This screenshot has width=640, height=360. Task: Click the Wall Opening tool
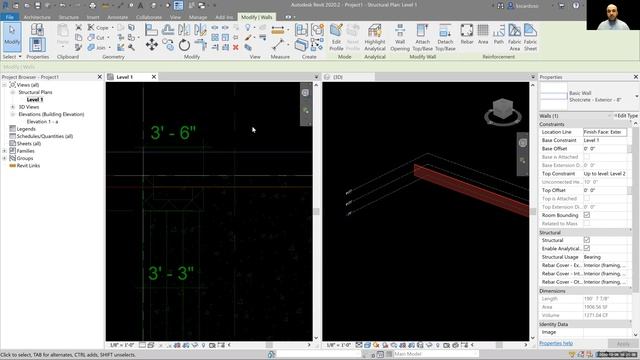400,37
